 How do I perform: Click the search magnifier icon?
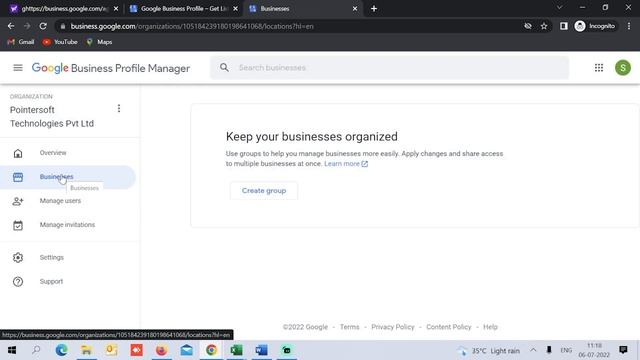pyautogui.click(x=224, y=68)
